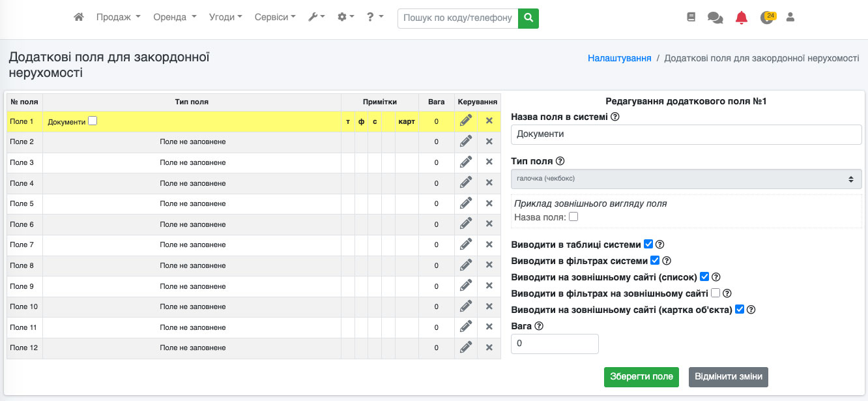Toggle Виводити на зовнішньому сайті (картка об'єкта)
868x401 pixels.
coord(740,310)
